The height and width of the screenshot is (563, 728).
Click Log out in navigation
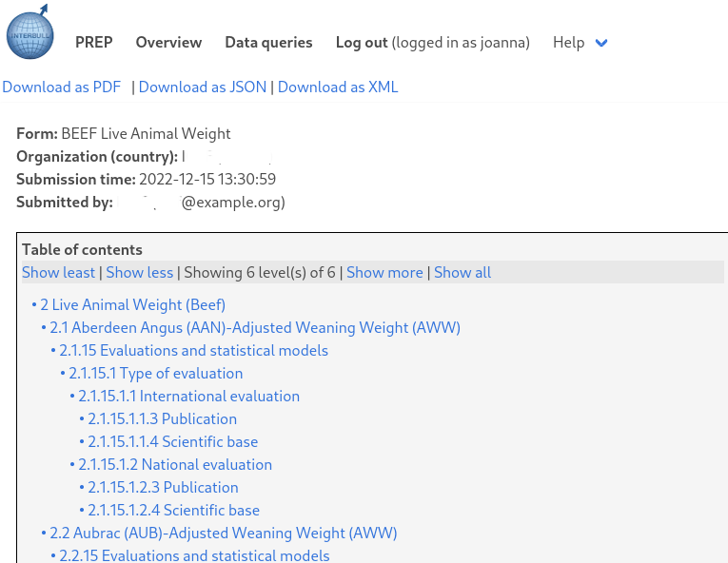click(x=362, y=42)
